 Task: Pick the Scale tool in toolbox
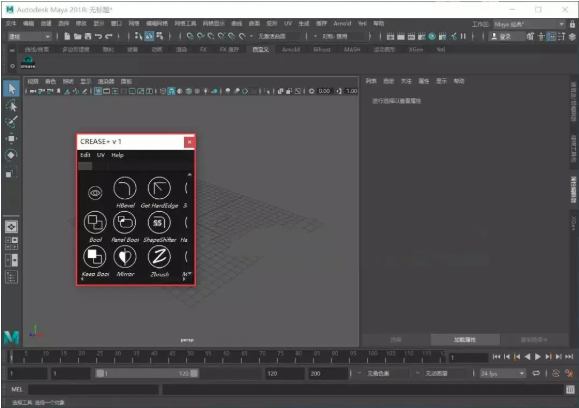(11, 172)
